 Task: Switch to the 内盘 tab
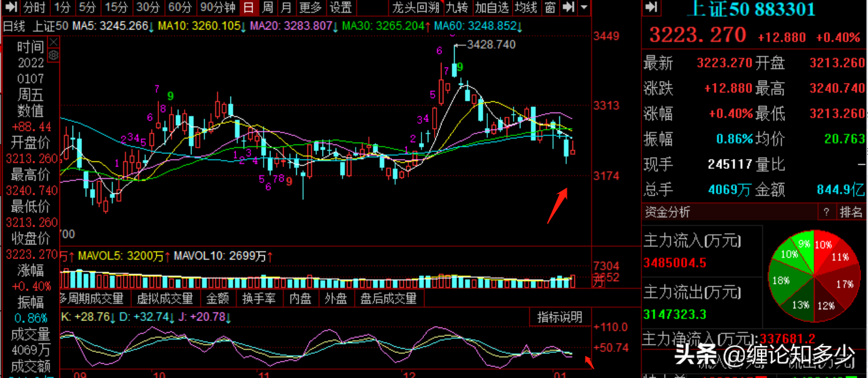point(301,298)
